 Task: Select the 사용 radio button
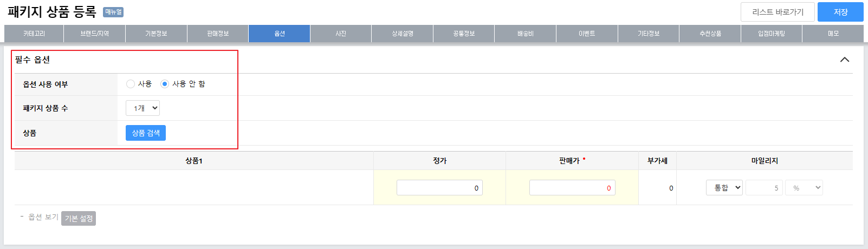pyautogui.click(x=131, y=84)
